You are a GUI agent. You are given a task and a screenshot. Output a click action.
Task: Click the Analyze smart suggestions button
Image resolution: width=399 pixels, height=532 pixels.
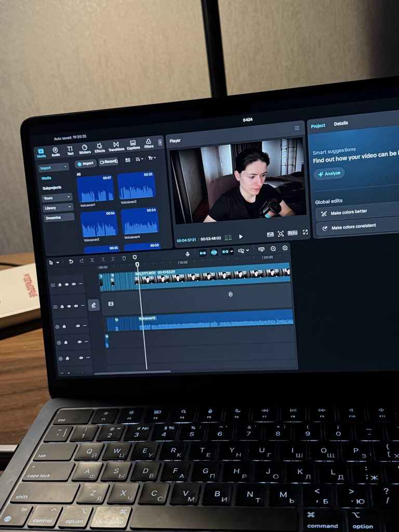pyautogui.click(x=329, y=174)
